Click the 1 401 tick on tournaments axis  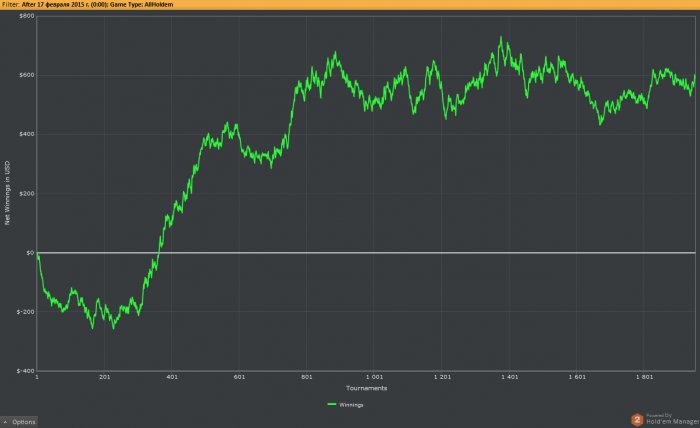point(509,378)
